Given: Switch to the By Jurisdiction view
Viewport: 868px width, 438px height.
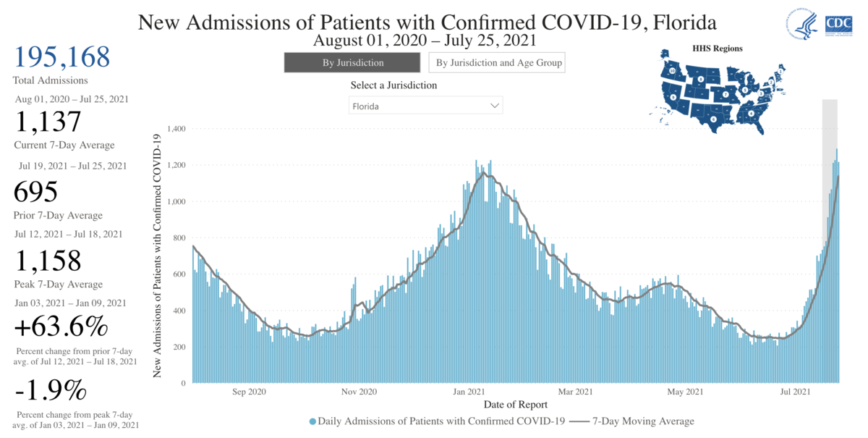Looking at the screenshot, I should click(353, 63).
